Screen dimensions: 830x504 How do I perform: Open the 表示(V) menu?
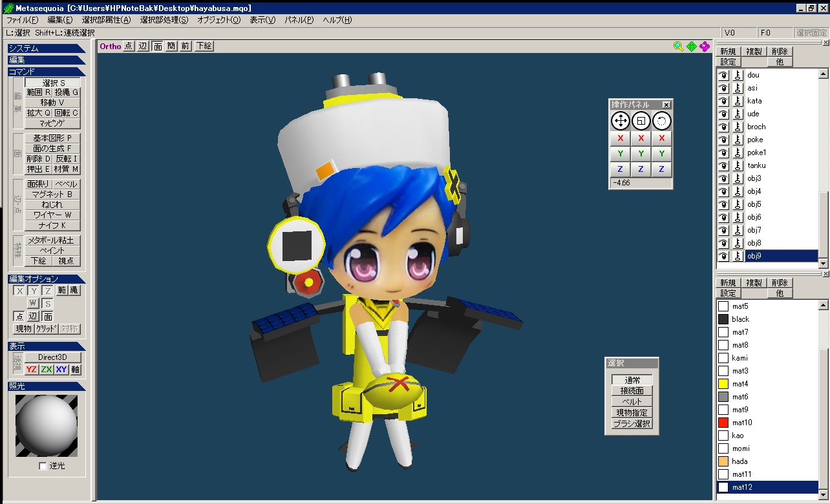coord(262,20)
